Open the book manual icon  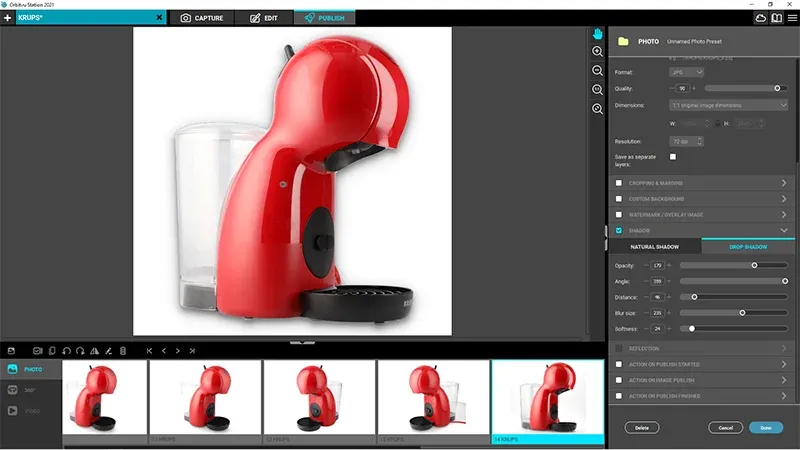click(779, 18)
